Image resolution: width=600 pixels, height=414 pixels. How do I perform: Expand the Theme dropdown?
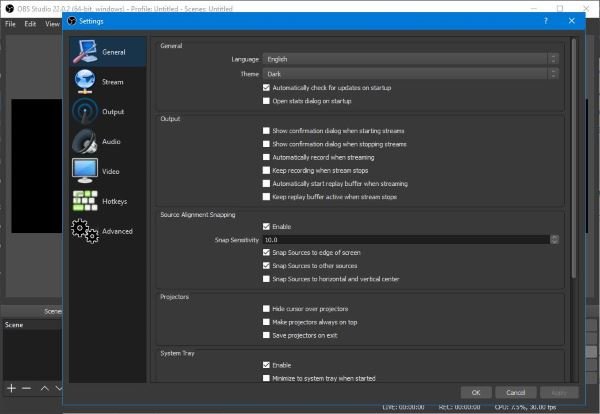tap(409, 74)
